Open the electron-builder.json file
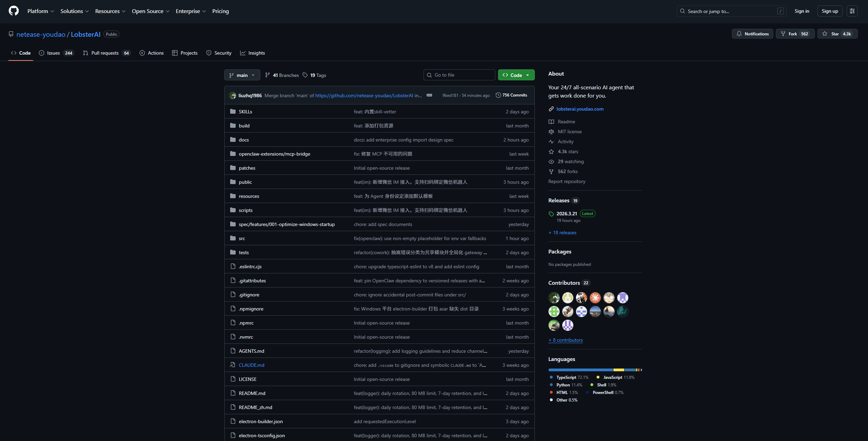 (x=261, y=421)
